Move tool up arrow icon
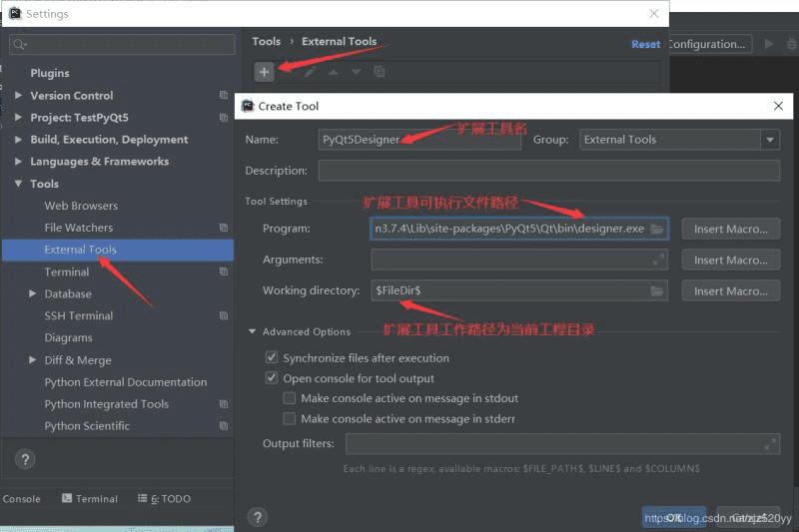The width and height of the screenshot is (799, 532). (x=333, y=72)
